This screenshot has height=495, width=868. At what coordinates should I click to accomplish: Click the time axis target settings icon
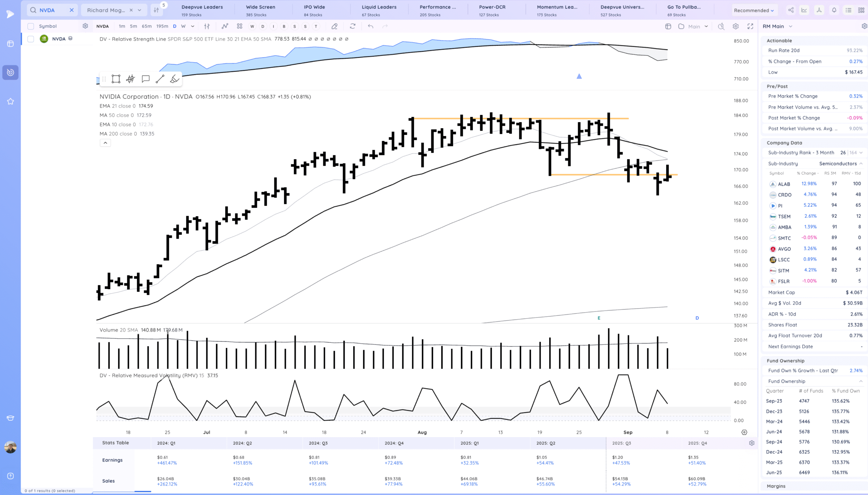tap(744, 432)
